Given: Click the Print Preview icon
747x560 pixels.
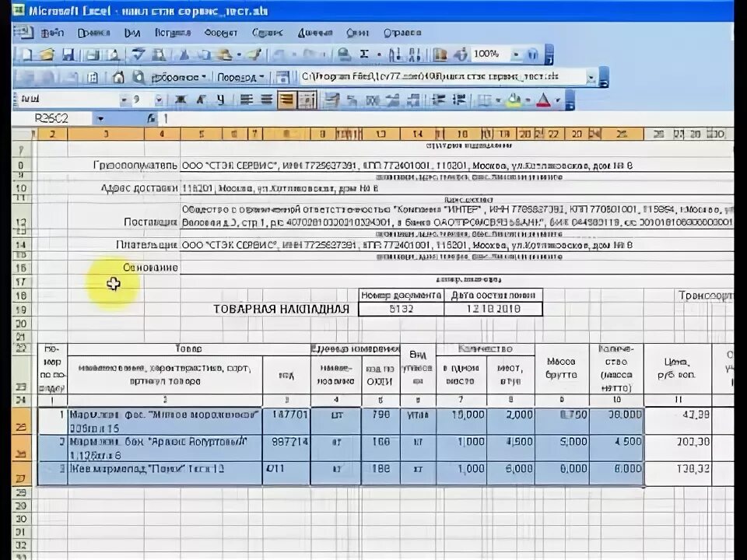Looking at the screenshot, I should [x=114, y=54].
